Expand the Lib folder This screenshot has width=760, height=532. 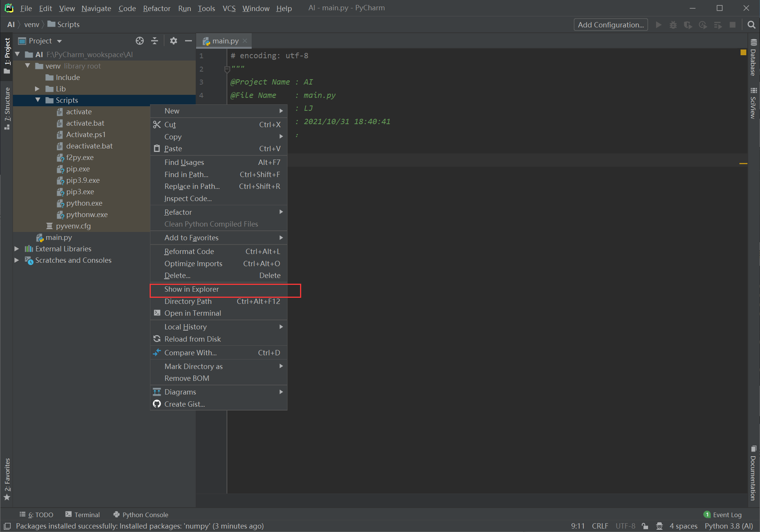click(37, 89)
